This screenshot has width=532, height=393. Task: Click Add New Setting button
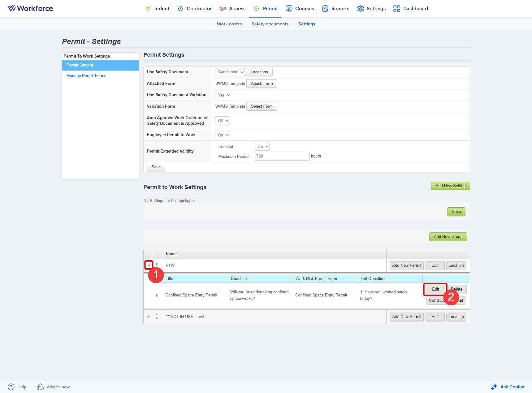[x=450, y=186]
